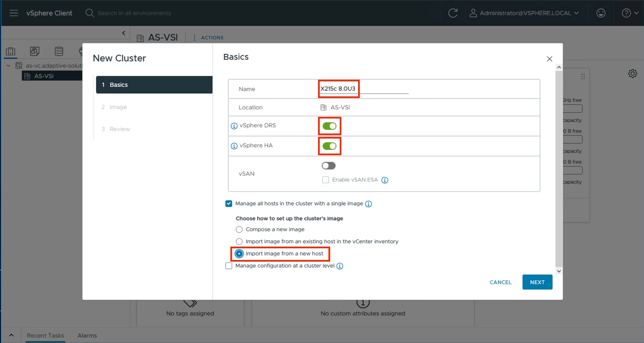Image resolution: width=644 pixels, height=343 pixels.
Task: Click the refresh icon in the top bar
Action: (453, 12)
